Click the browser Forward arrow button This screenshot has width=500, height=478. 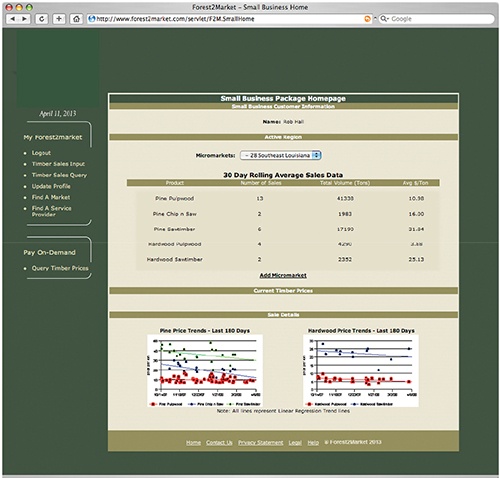point(24,19)
